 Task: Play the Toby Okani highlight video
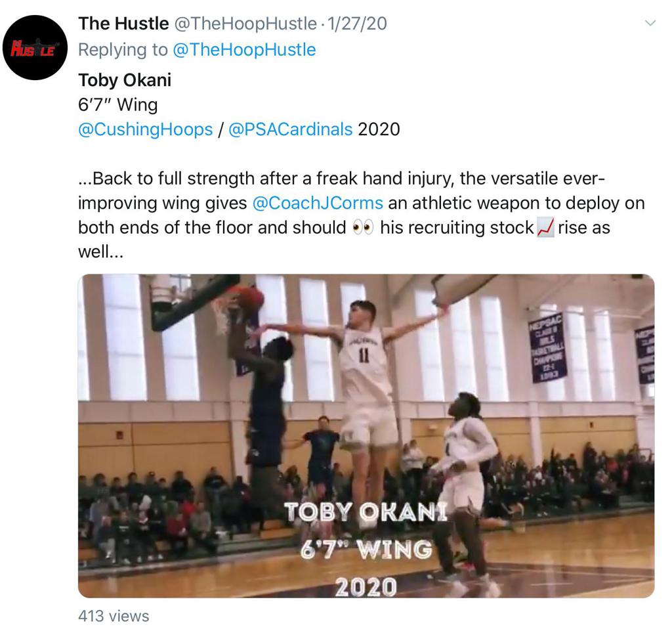366,435
